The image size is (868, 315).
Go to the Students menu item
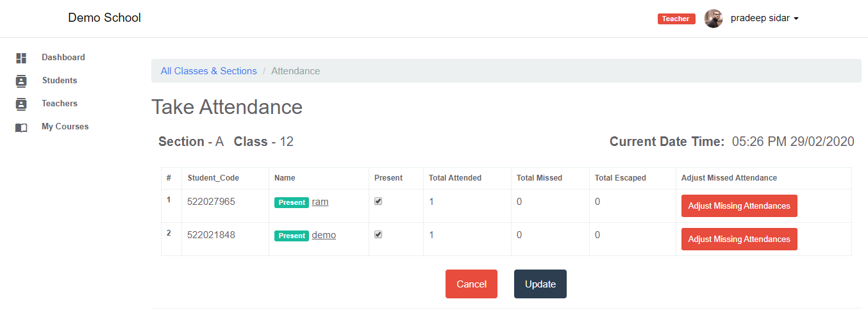click(59, 81)
